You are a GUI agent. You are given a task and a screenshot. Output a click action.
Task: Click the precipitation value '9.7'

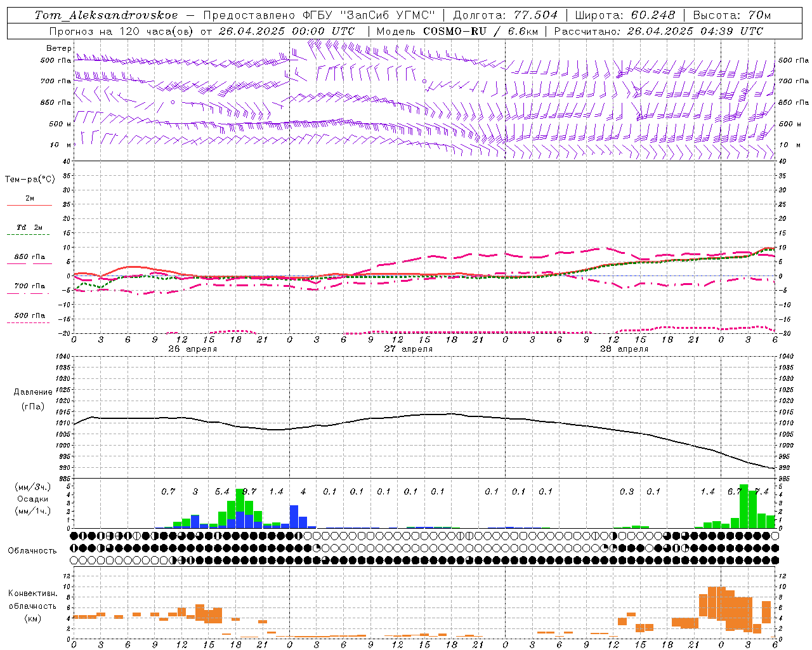[x=249, y=491]
